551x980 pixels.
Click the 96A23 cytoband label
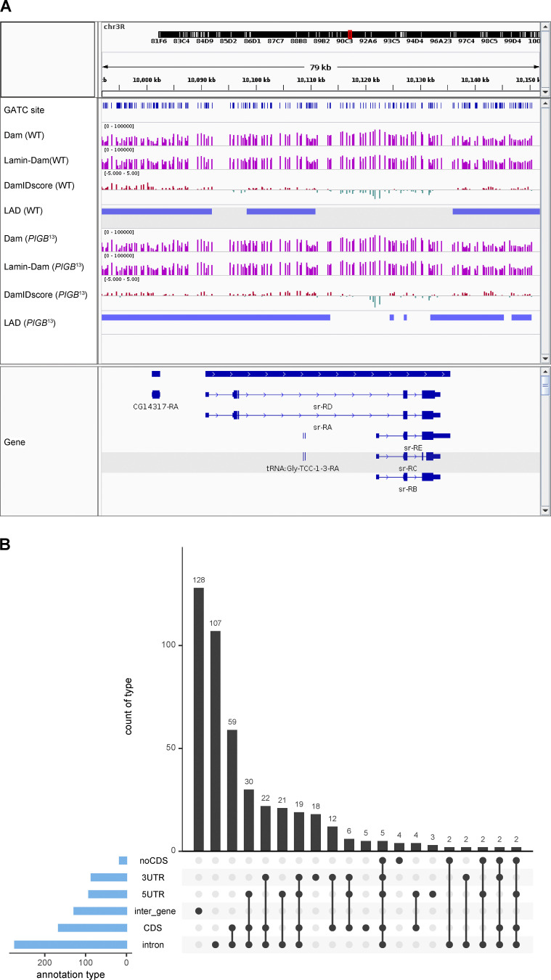click(441, 41)
